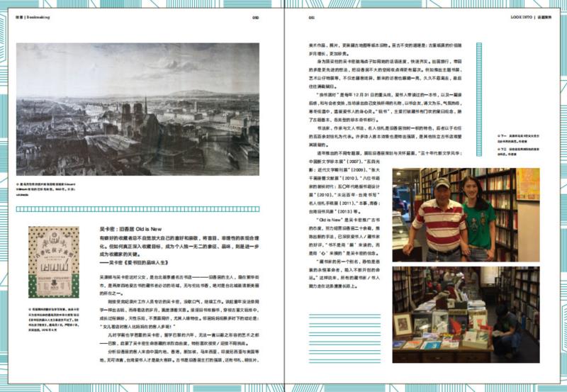This screenshot has width=567, height=392.
Task: Click the Paris cityscape engraving image
Action: click(x=137, y=109)
